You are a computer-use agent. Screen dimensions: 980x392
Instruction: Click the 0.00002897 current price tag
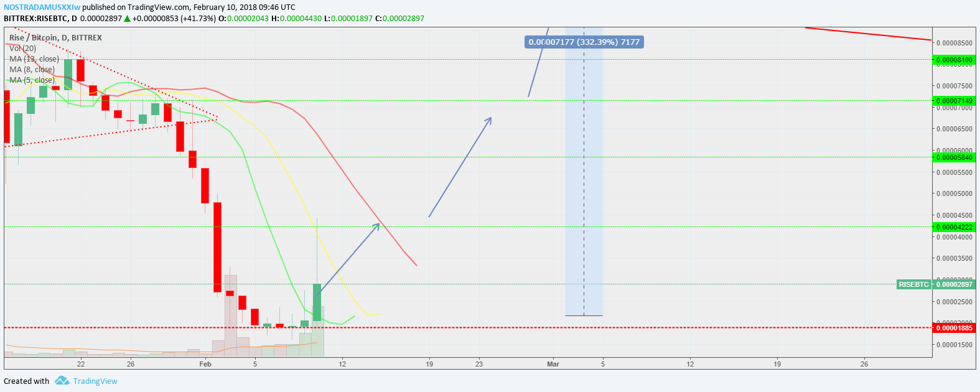click(x=954, y=284)
